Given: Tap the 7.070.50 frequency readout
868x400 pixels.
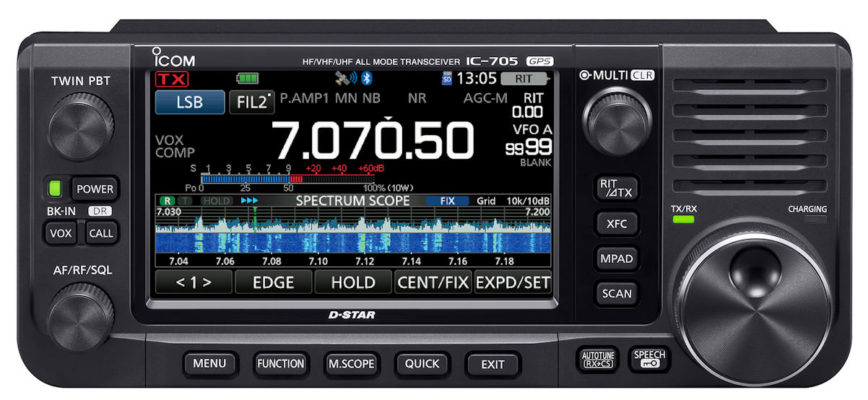Looking at the screenshot, I should (373, 141).
